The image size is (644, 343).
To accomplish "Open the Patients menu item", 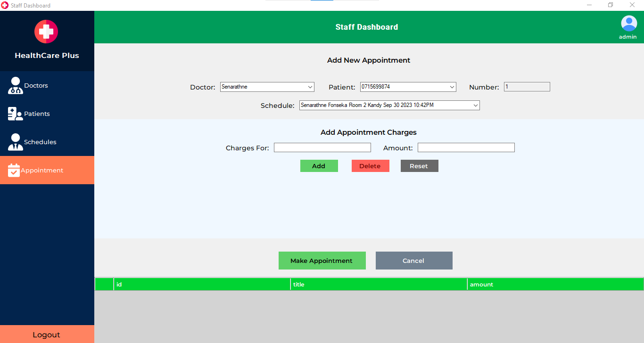I will (x=47, y=114).
